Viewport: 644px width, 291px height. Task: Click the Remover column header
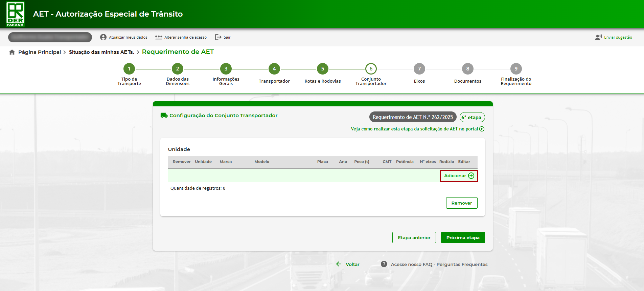coord(182,162)
